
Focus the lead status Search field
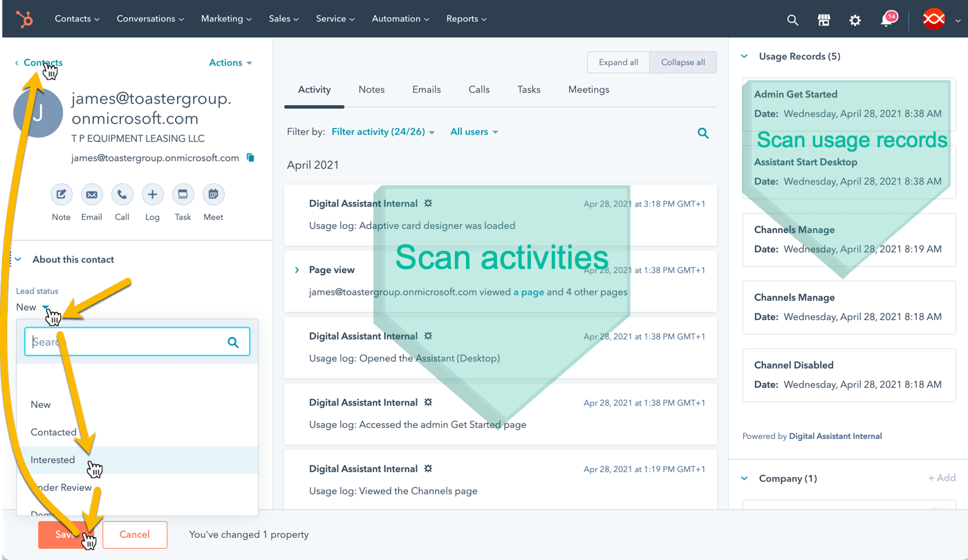[x=138, y=342]
